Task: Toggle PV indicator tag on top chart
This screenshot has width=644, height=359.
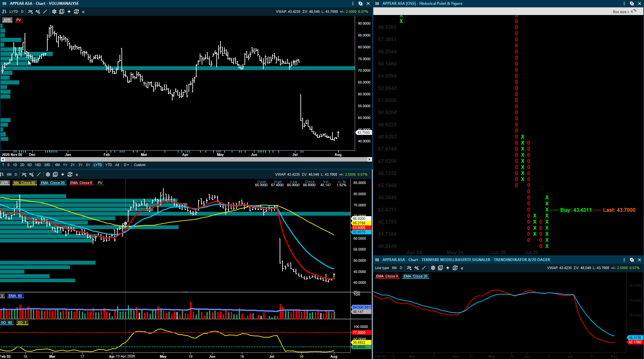Action: [x=19, y=20]
